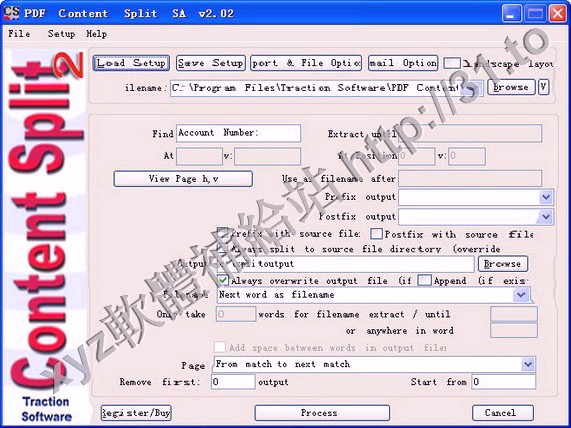Click the Start from field
Viewport: 571px width, 428px height.
coord(504,382)
